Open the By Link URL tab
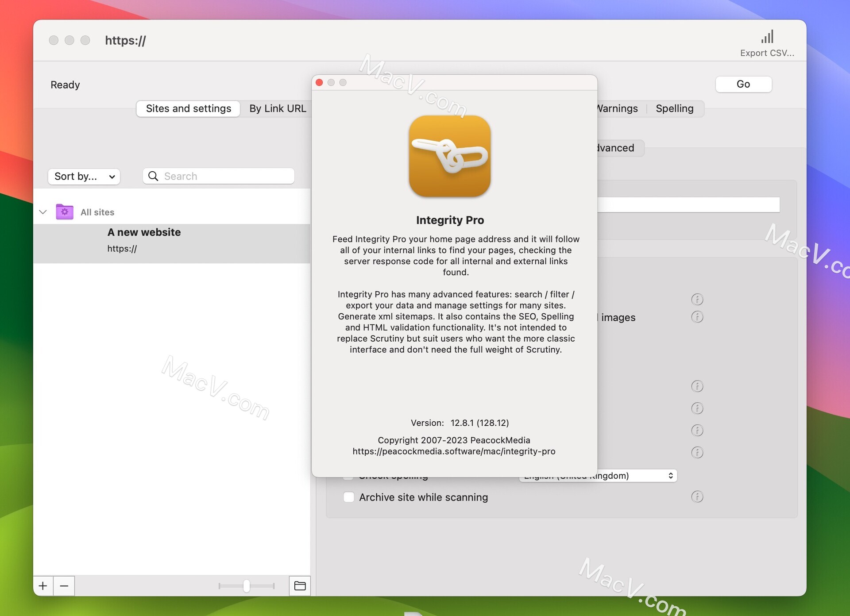This screenshot has height=616, width=850. click(278, 108)
